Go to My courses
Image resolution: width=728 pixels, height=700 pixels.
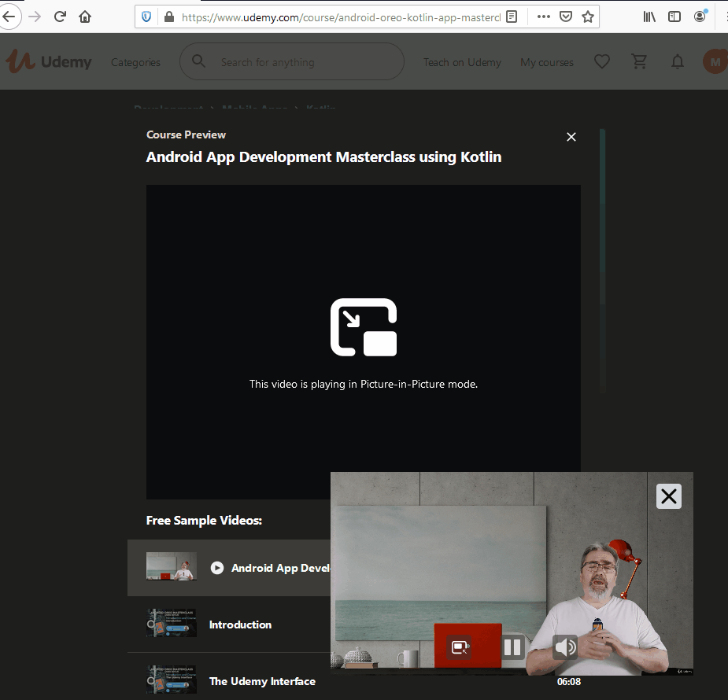coord(546,61)
